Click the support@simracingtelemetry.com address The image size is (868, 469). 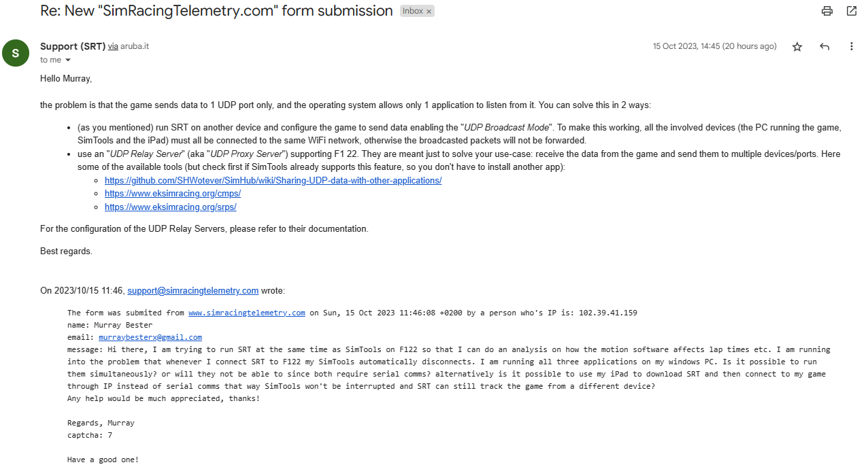coord(193,291)
